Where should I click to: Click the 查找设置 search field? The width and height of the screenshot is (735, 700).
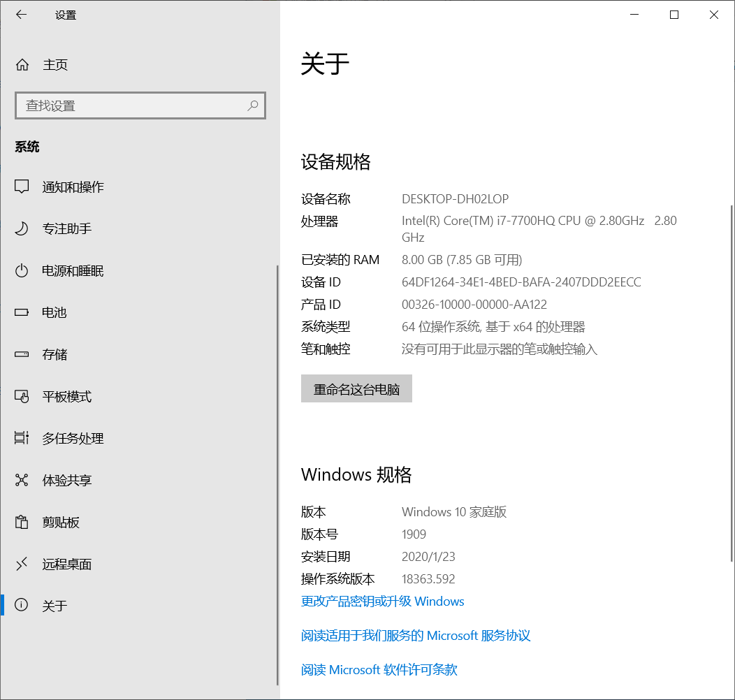(x=140, y=105)
